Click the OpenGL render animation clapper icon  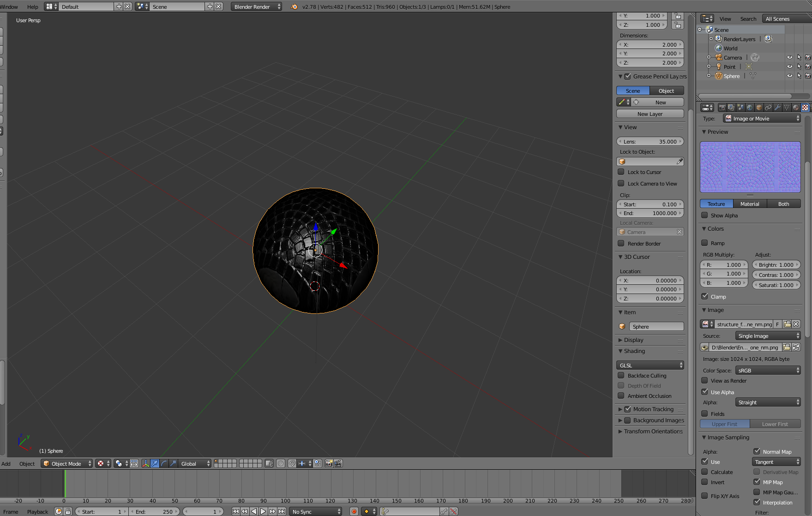click(338, 463)
